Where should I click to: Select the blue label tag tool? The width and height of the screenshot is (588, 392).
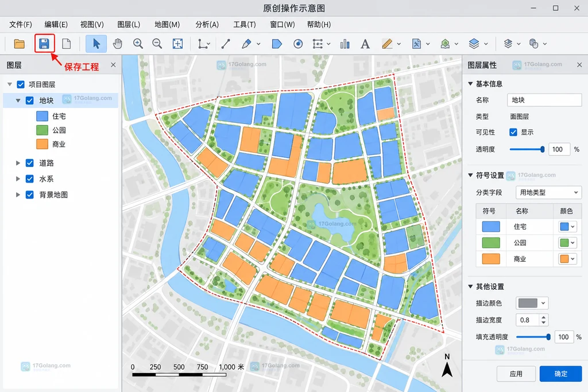click(x=277, y=44)
